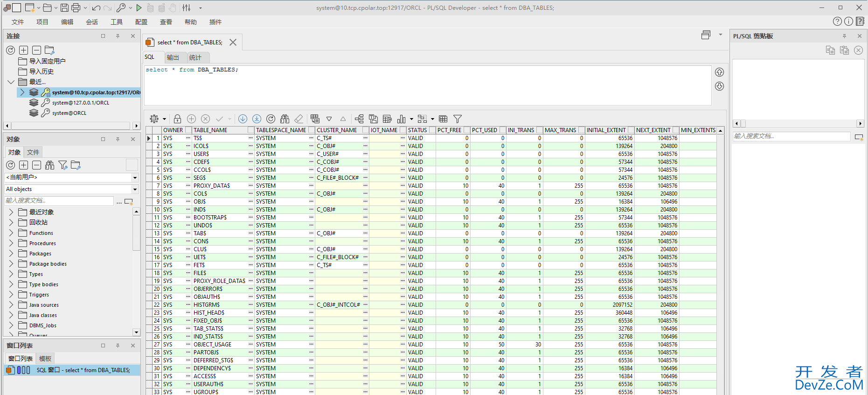Toggle the STATUS column header checkbox

click(432, 130)
